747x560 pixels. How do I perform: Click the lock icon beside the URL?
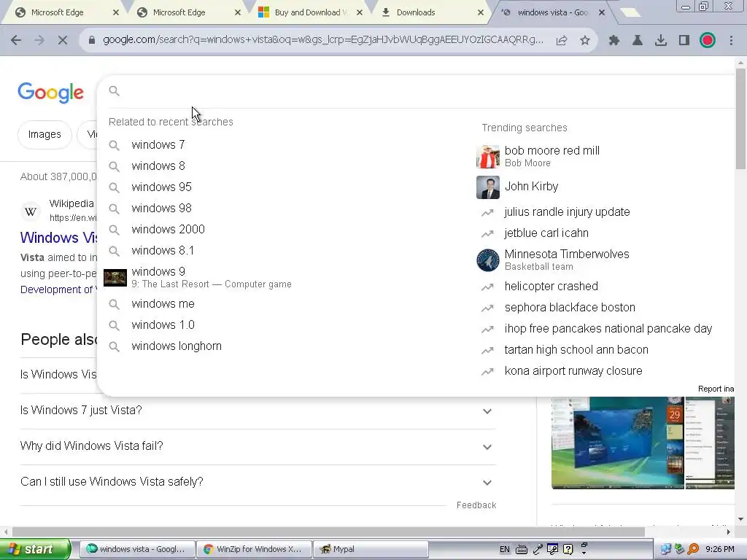click(x=92, y=41)
